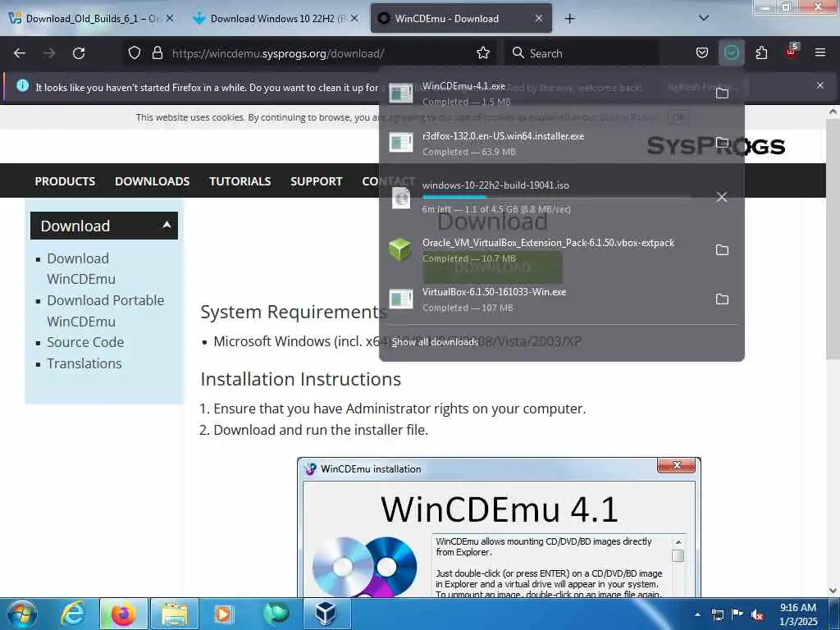The width and height of the screenshot is (840, 630).
Task: Open the Windows Start menu orb
Action: tap(22, 614)
